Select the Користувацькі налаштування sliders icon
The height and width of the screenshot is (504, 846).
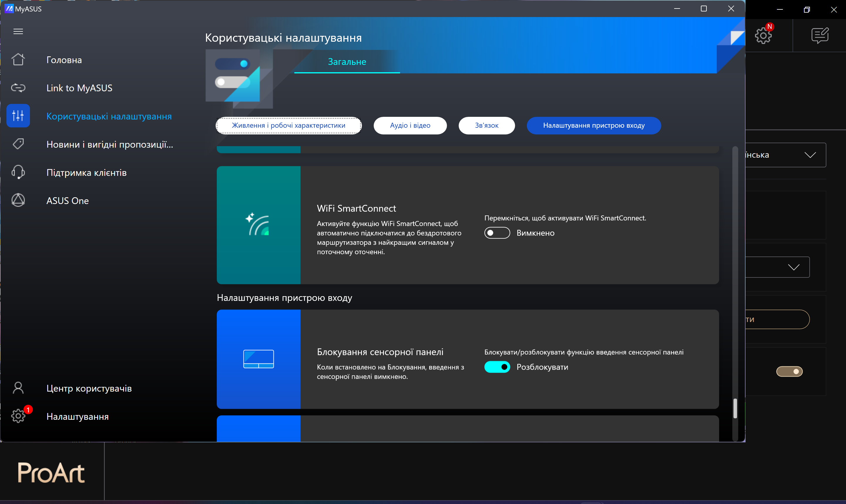(18, 116)
